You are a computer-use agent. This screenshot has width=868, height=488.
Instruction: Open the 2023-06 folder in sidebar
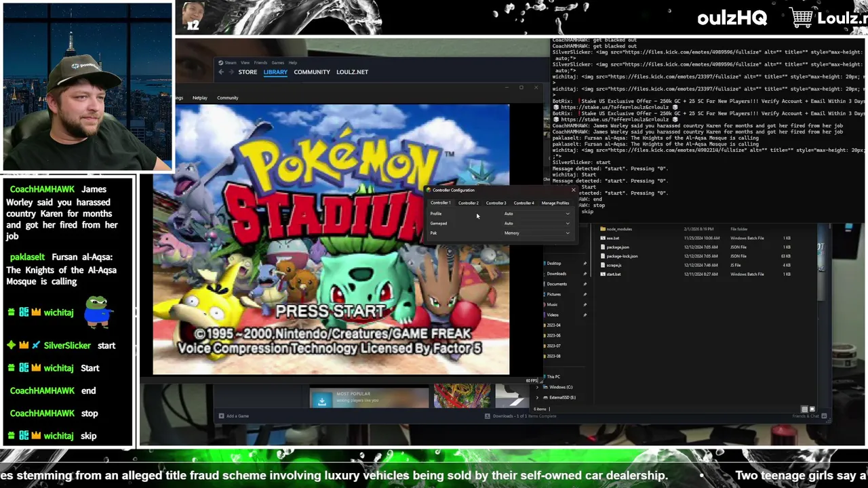click(x=553, y=335)
